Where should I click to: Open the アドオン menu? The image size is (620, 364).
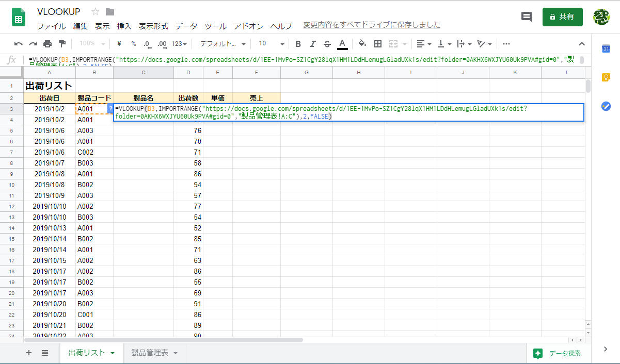pos(248,26)
